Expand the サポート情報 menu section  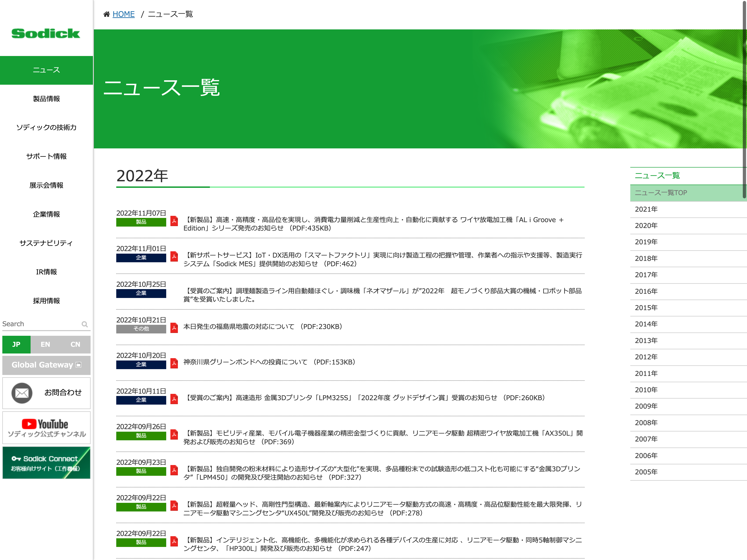click(x=46, y=157)
